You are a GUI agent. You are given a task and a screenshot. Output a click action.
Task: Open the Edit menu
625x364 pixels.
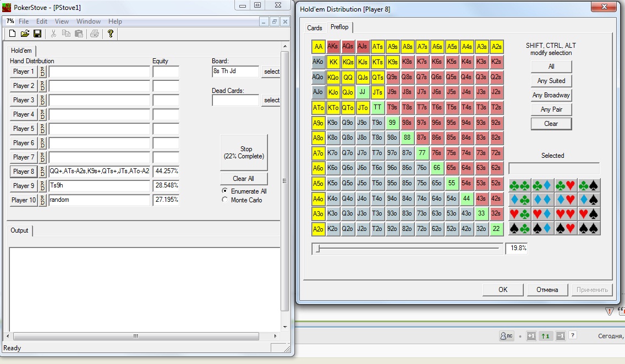pyautogui.click(x=41, y=21)
